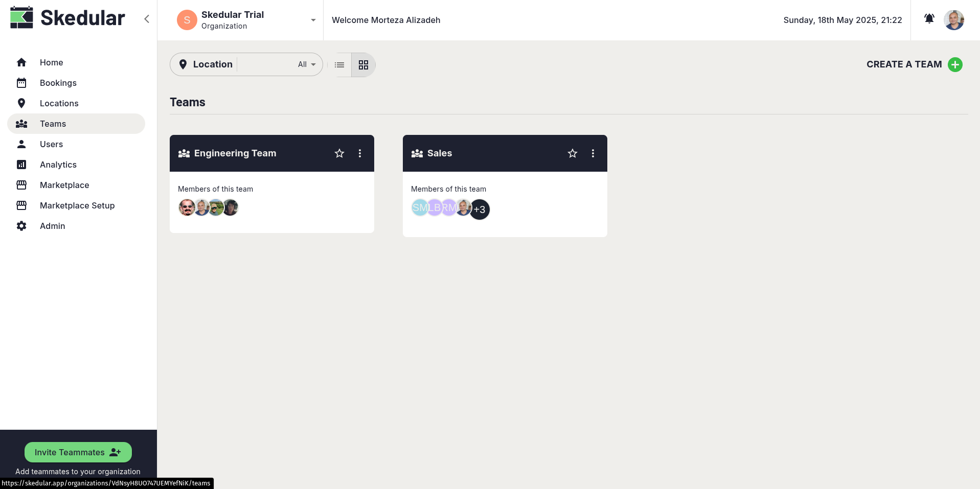980x489 pixels.
Task: Click the green plus icon next to Create a Team
Action: pyautogui.click(x=955, y=64)
